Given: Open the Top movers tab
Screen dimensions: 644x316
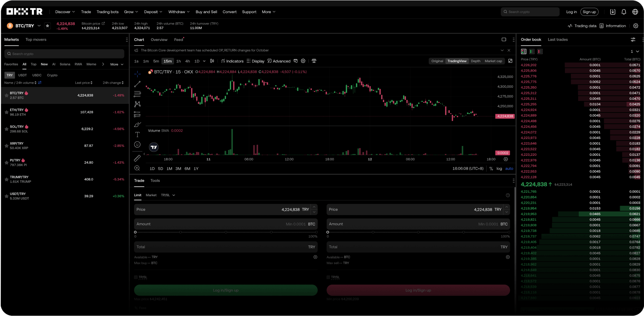Looking at the screenshot, I should tap(36, 39).
